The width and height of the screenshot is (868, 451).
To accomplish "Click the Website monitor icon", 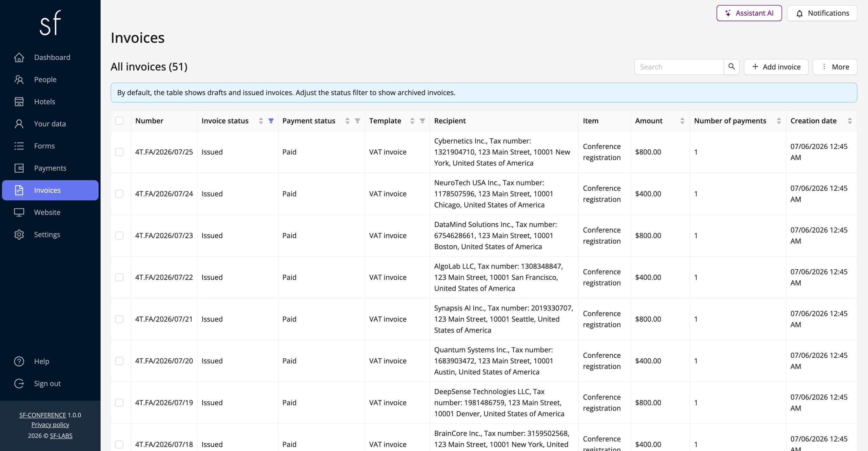I will [19, 212].
